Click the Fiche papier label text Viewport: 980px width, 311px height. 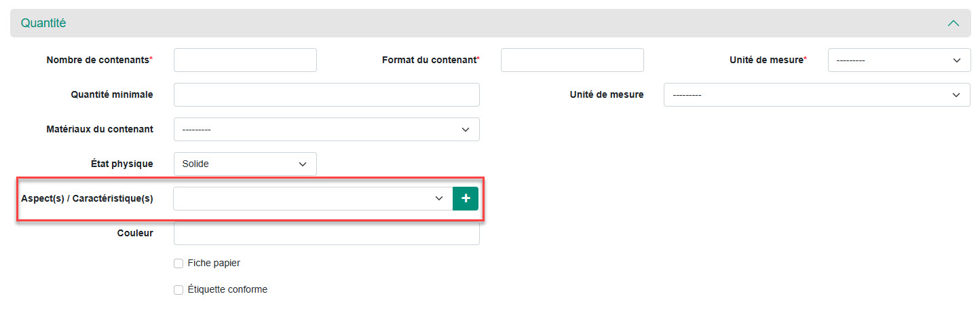pos(214,263)
